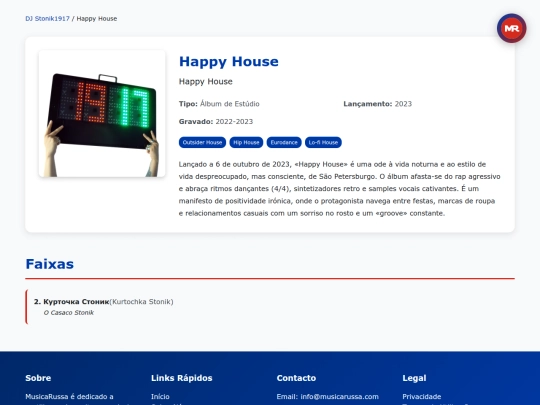Click the Lançamento: 2023 text
Viewport: 540px width, 405px height.
[x=377, y=104]
